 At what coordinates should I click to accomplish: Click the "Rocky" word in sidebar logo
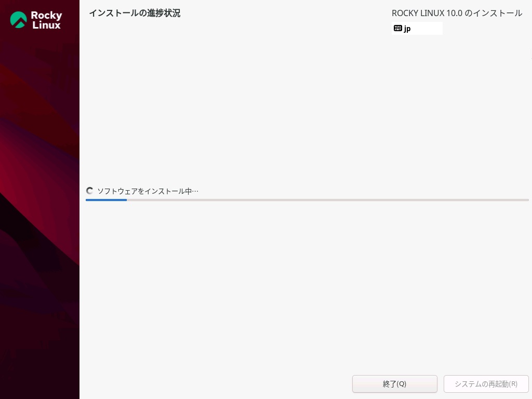46,16
